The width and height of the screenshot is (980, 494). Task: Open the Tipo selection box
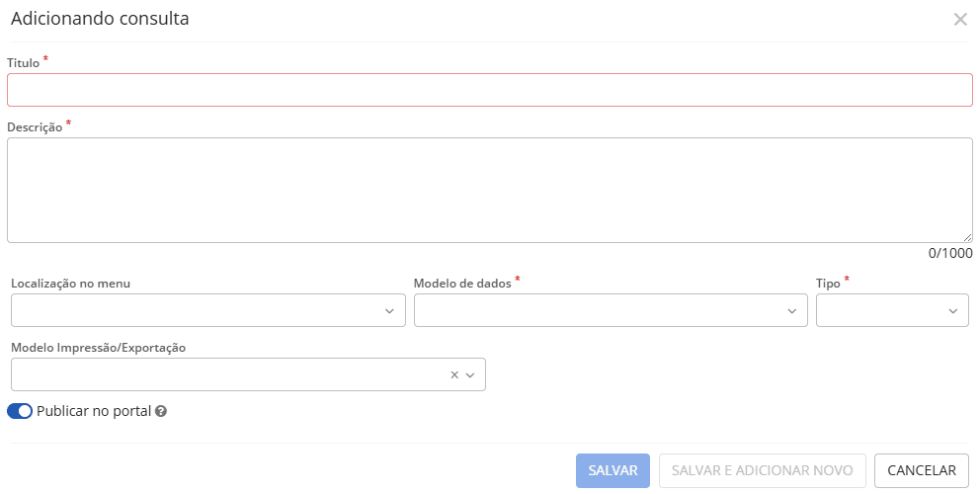click(882, 310)
